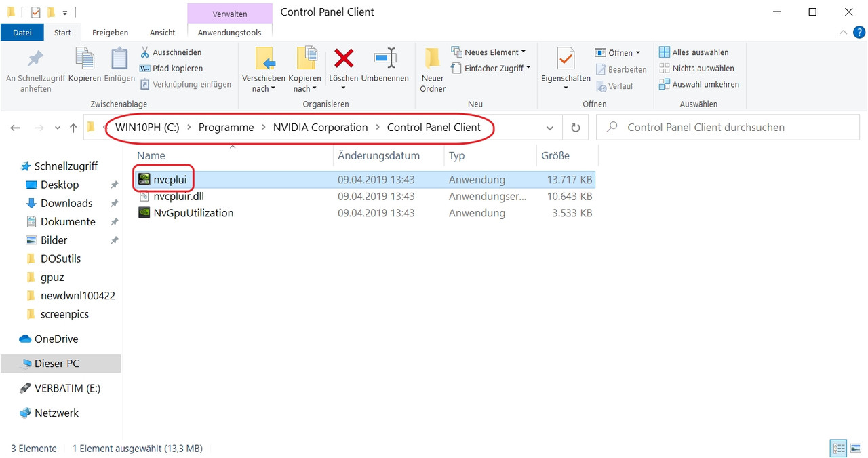Create a new folder with Neuer Ordner

coord(433,71)
